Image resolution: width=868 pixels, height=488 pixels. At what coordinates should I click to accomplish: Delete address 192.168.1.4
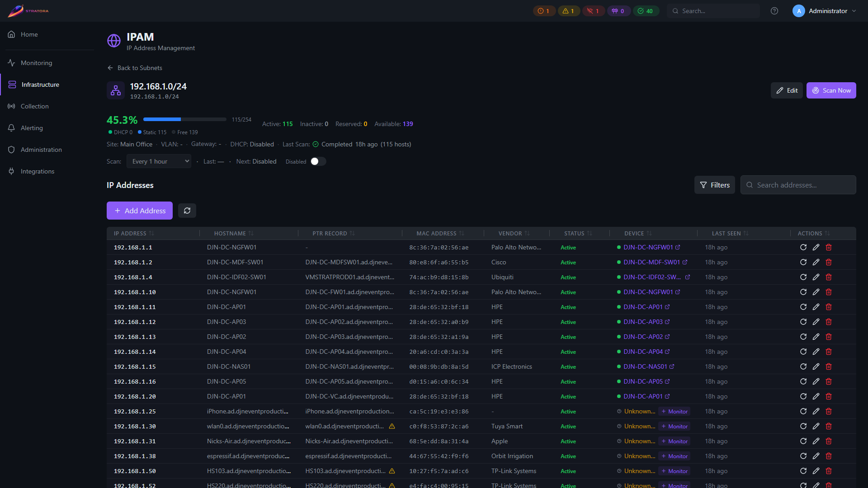829,277
